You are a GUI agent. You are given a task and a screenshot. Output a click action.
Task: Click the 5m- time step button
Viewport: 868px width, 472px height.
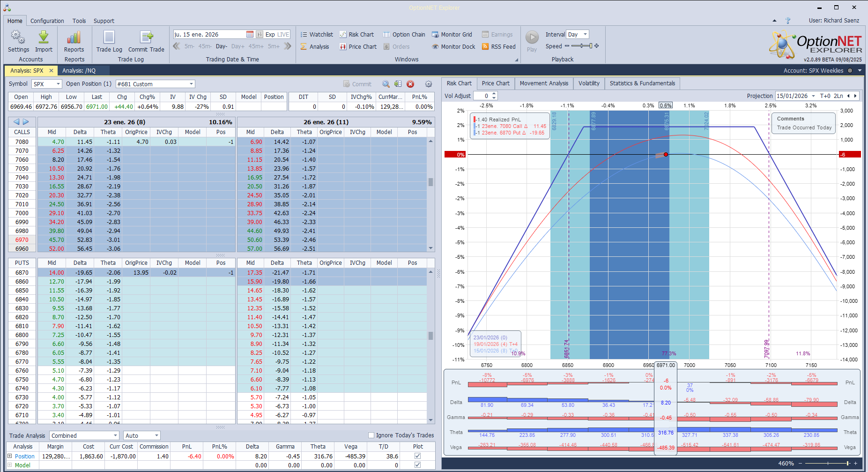click(x=189, y=46)
